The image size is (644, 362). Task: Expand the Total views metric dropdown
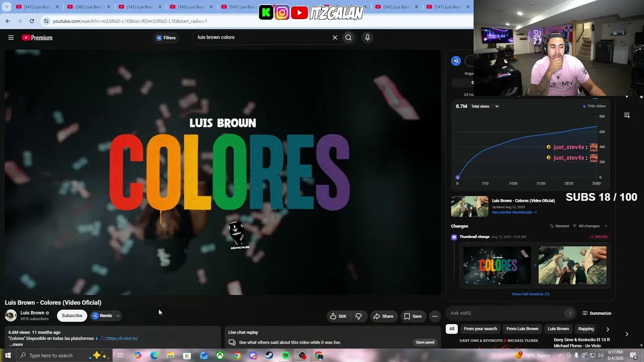click(485, 106)
